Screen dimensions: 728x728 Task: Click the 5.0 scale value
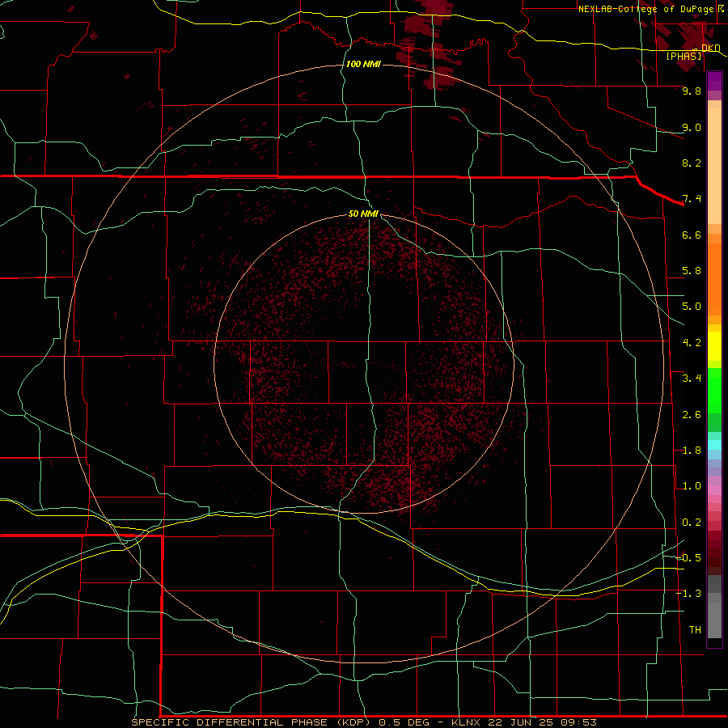[x=692, y=307]
